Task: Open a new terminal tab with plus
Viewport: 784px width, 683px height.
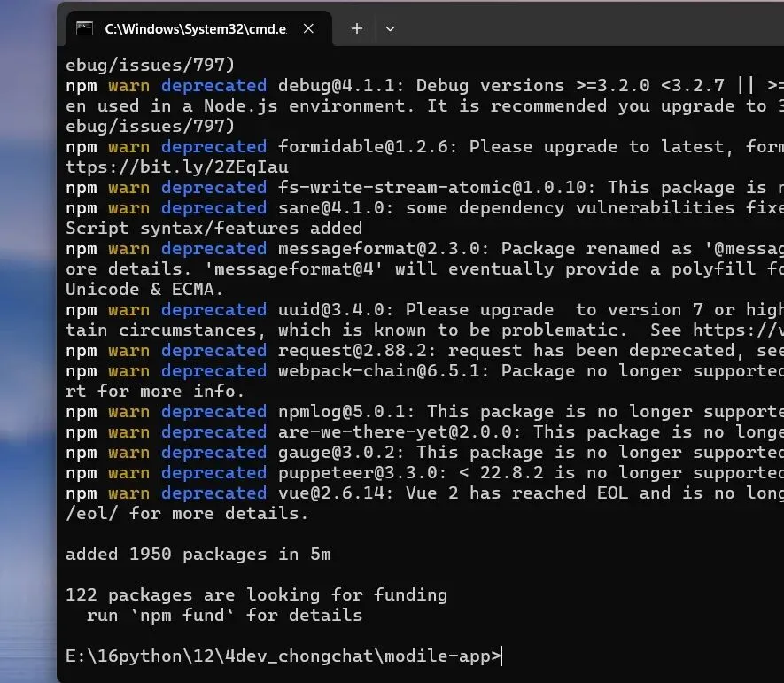Action: (357, 28)
